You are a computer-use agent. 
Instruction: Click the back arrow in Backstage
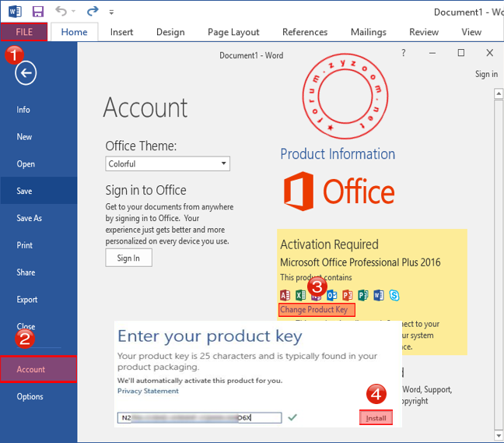pos(26,73)
